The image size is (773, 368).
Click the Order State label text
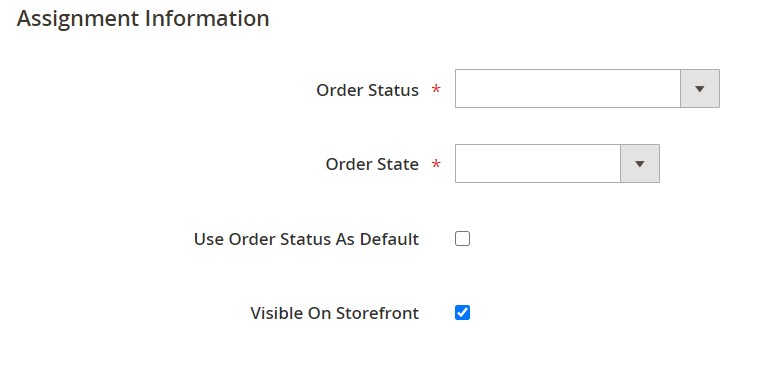[x=372, y=164]
